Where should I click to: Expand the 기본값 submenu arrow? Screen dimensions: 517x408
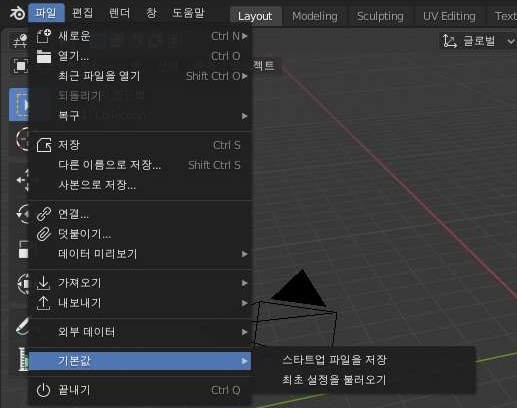click(245, 361)
